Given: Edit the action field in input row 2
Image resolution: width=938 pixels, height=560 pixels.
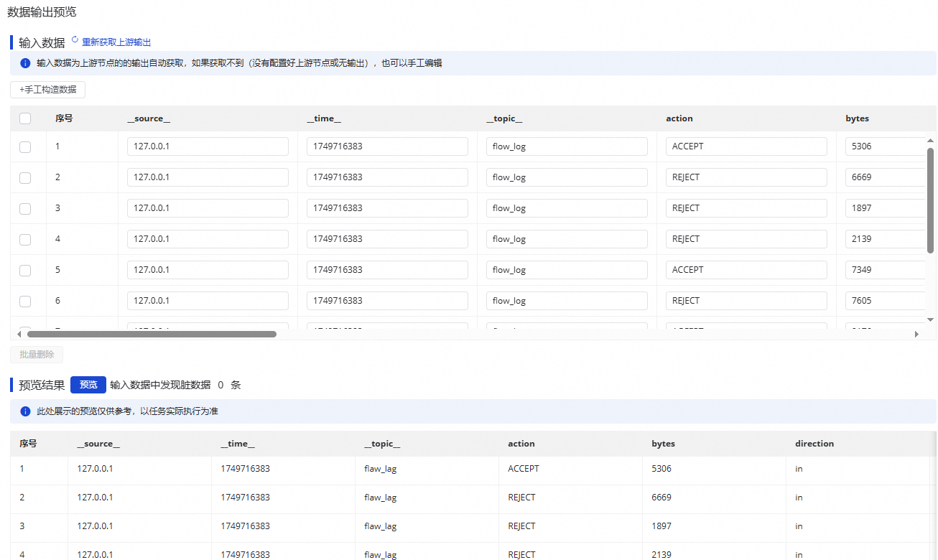Looking at the screenshot, I should pyautogui.click(x=746, y=177).
